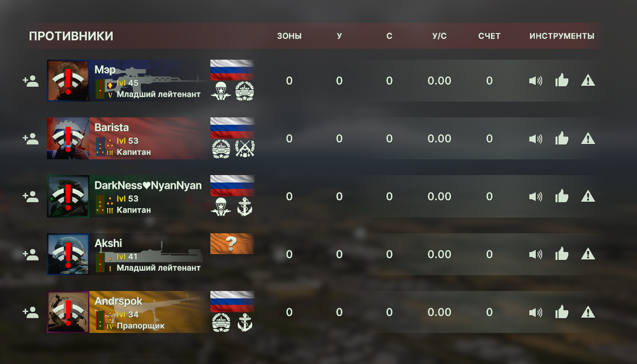Mute voice for DarkNess♥NyanNyan
637x364 pixels.
536,196
